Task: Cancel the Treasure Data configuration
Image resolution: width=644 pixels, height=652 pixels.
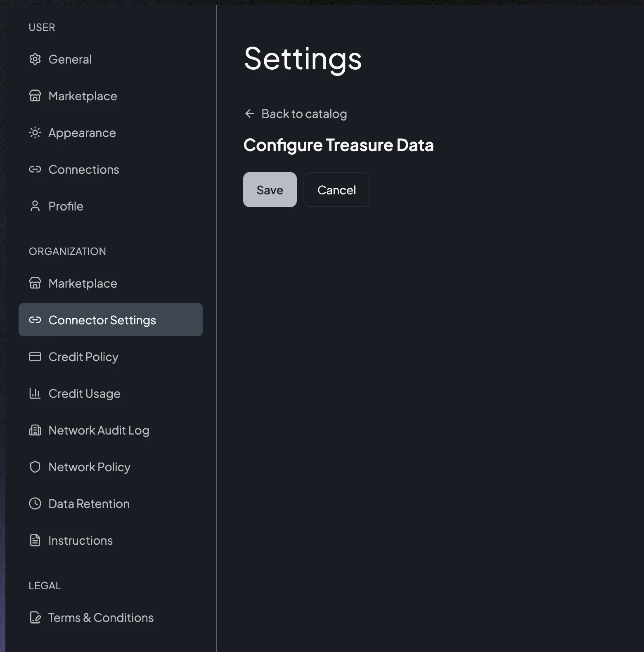Action: click(337, 190)
